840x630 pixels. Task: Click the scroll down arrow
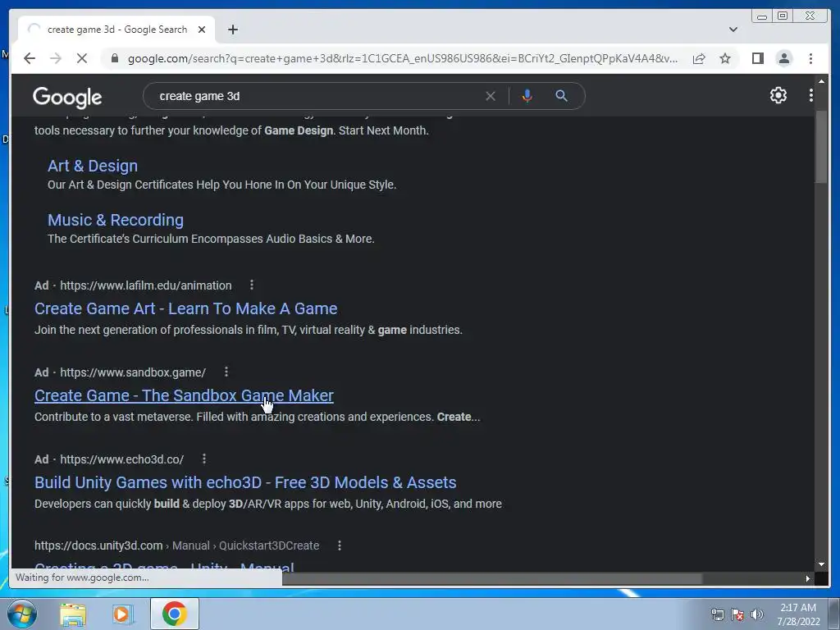click(x=821, y=564)
